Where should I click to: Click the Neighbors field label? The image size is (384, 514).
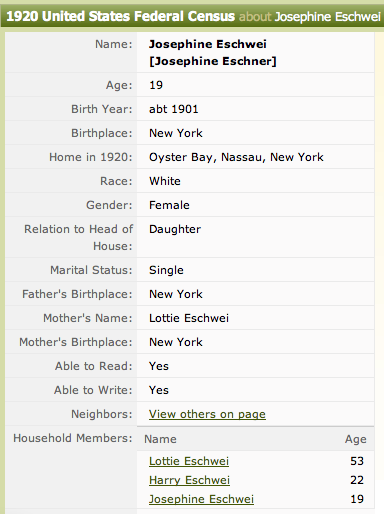coord(102,414)
